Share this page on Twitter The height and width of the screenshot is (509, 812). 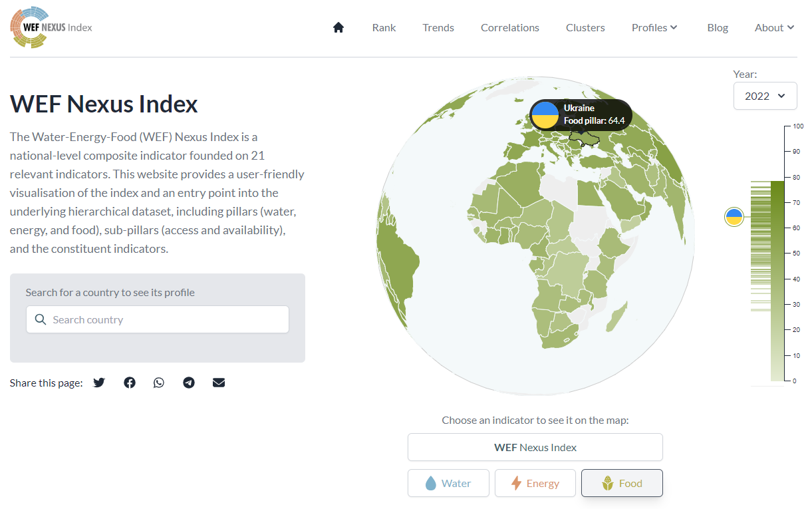(99, 383)
